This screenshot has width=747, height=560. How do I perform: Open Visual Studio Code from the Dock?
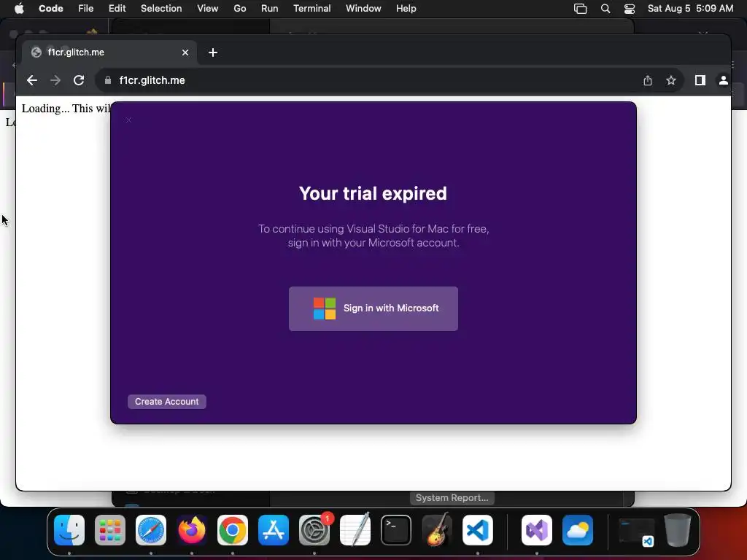tap(478, 530)
